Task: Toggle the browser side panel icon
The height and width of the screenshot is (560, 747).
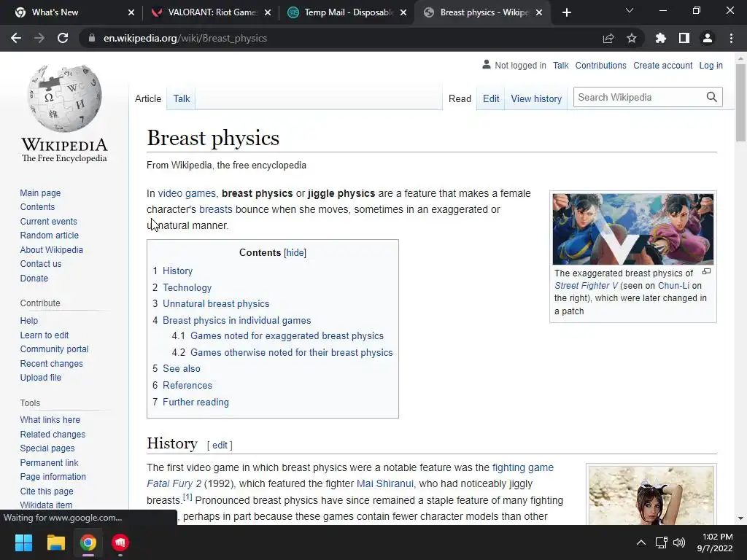Action: pyautogui.click(x=684, y=38)
